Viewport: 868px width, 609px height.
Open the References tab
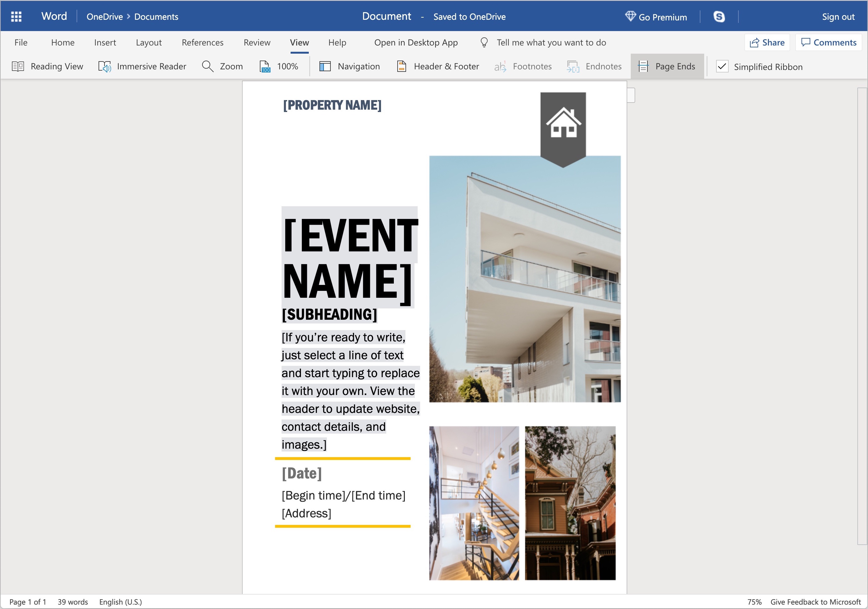tap(202, 42)
